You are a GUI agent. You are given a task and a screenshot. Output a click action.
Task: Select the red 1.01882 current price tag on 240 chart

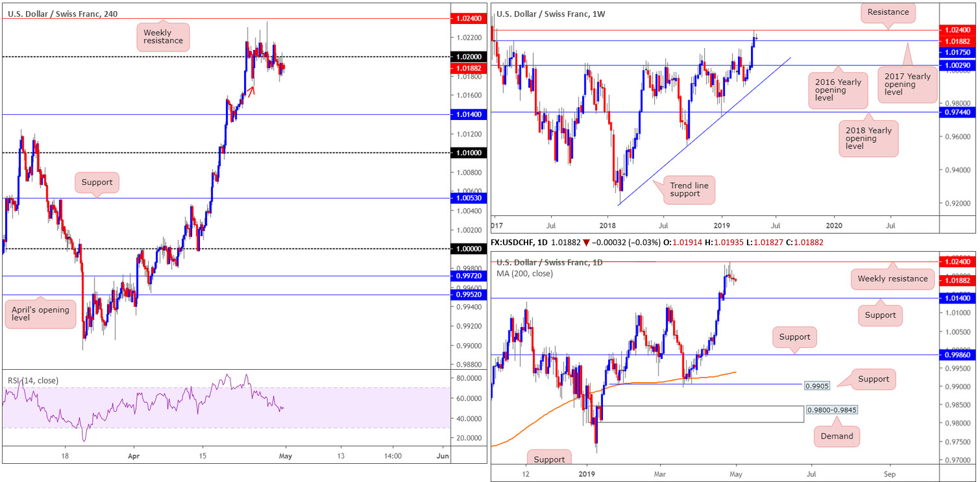(x=468, y=67)
